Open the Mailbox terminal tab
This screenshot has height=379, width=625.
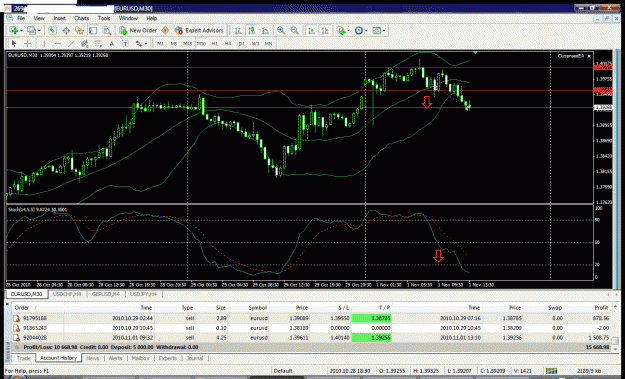coord(140,358)
